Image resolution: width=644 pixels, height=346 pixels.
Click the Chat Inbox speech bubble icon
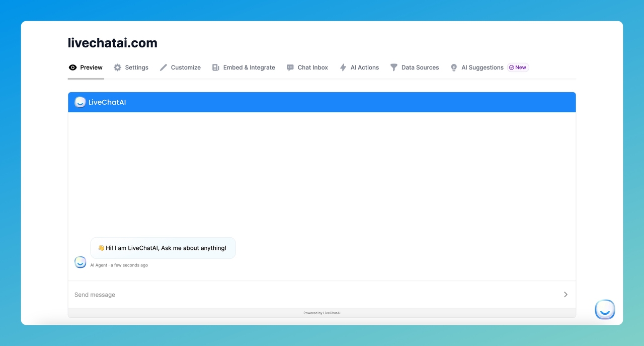click(290, 67)
